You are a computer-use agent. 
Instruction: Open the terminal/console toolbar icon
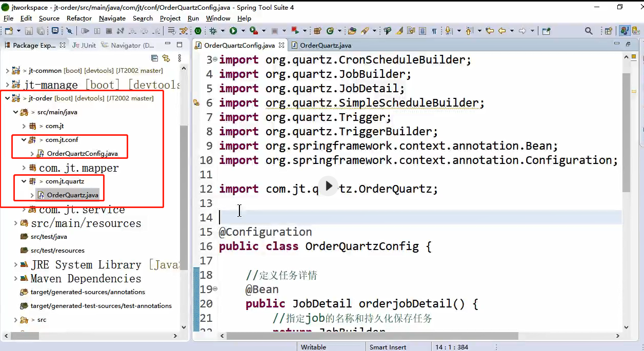(x=55, y=31)
